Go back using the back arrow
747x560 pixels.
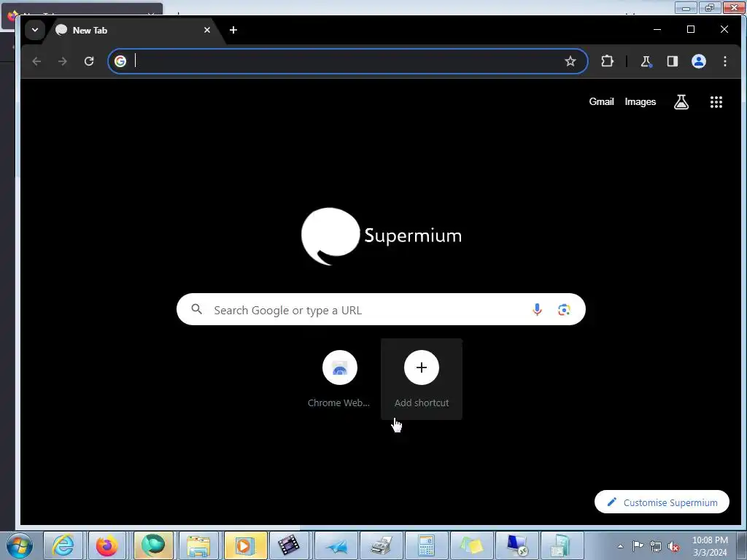36,61
